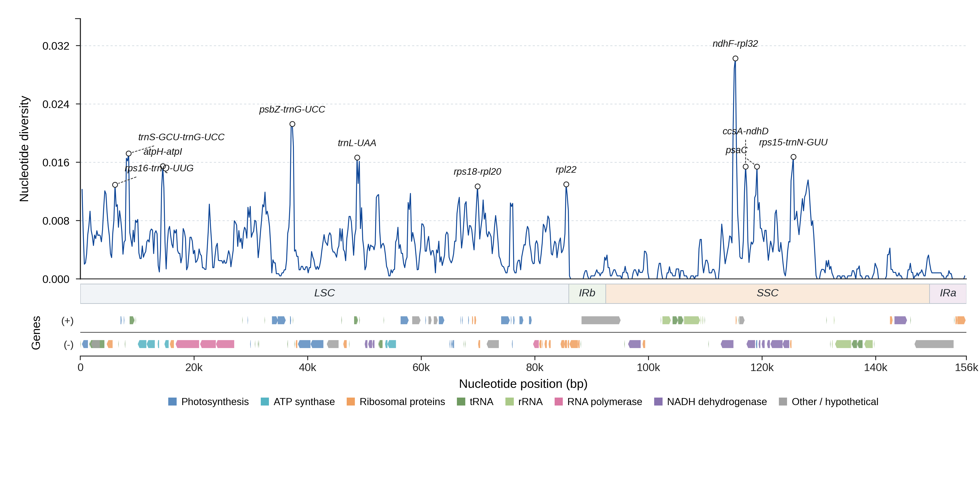Click the tRNA legend color swatch
Screen dimensions: 980x477
461,402
